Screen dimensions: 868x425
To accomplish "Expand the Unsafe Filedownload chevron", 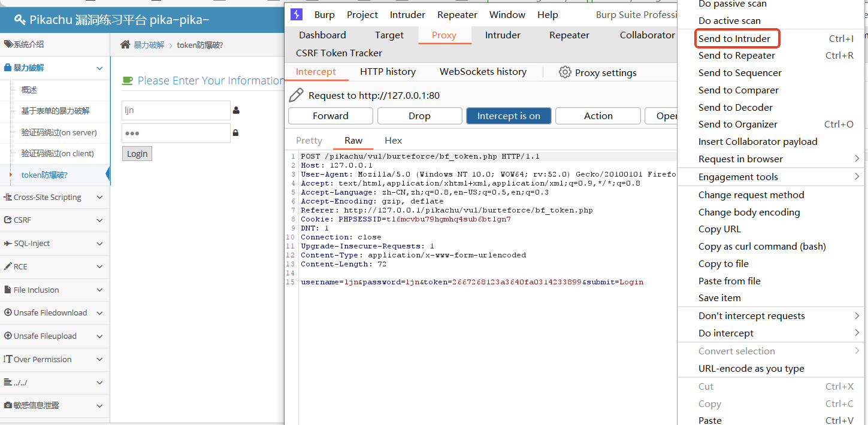I will tap(99, 313).
